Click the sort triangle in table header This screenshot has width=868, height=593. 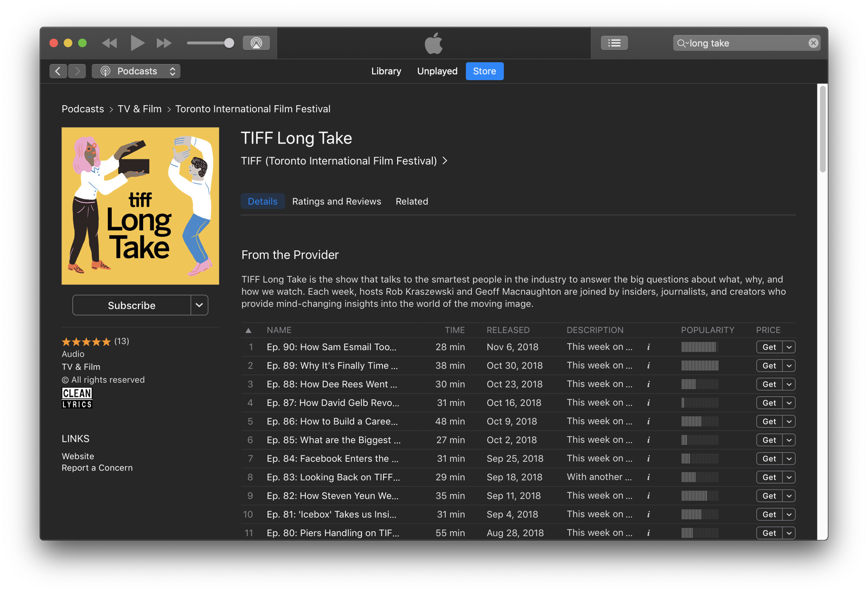point(248,330)
